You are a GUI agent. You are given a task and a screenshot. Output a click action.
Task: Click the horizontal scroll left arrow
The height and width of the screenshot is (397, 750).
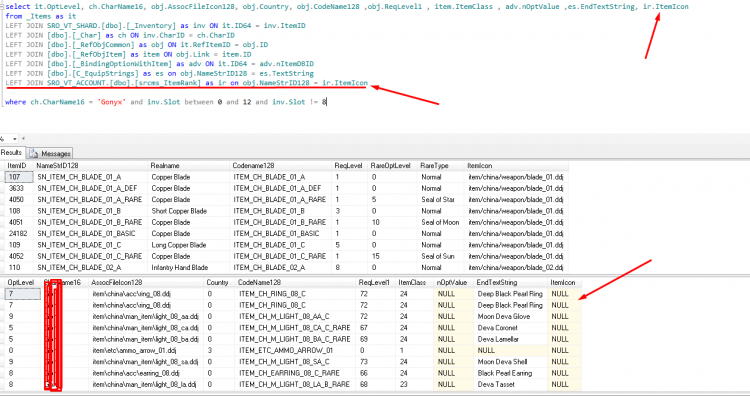[x=23, y=139]
